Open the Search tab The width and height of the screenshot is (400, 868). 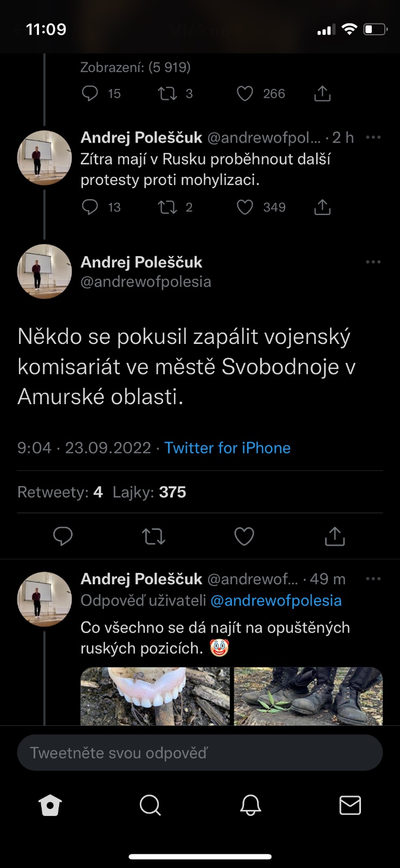click(150, 806)
